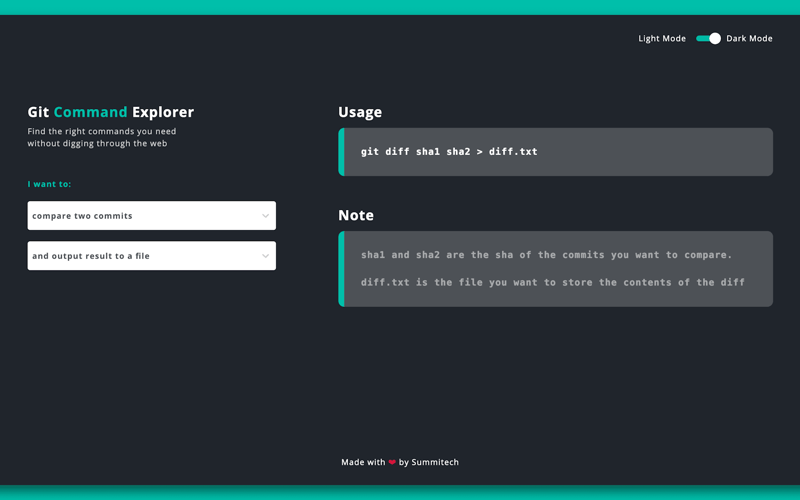Click the Light Mode label
This screenshot has width=800, height=500.
662,38
